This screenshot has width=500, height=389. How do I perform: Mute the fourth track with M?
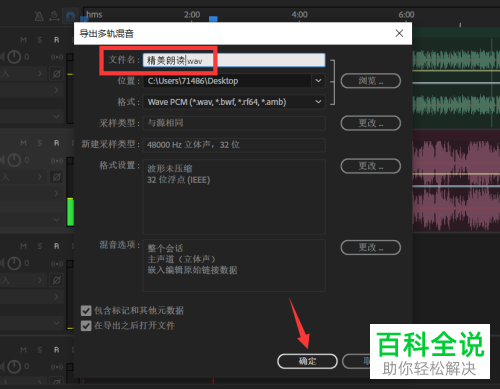[x=23, y=350]
